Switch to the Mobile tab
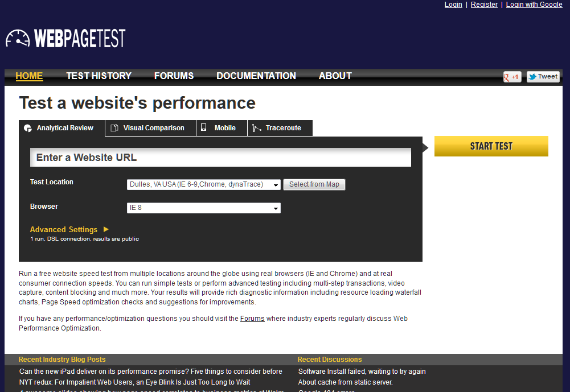 tap(222, 128)
